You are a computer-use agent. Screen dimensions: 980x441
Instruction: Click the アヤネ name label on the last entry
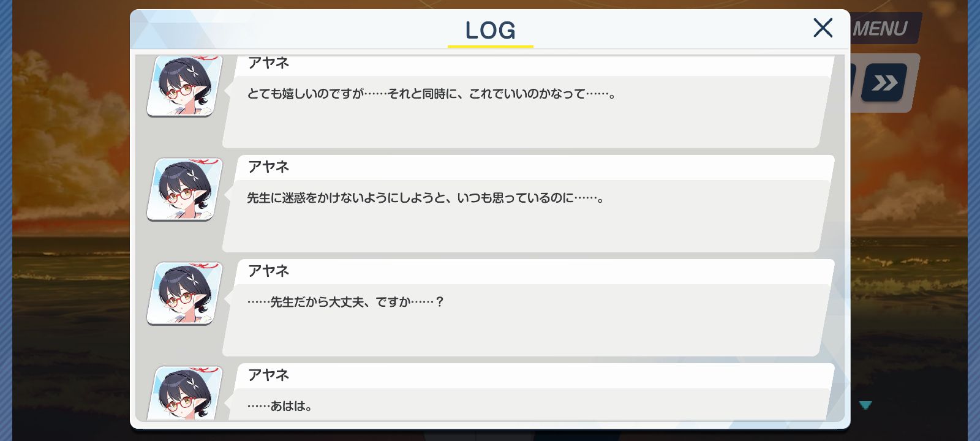[268, 375]
